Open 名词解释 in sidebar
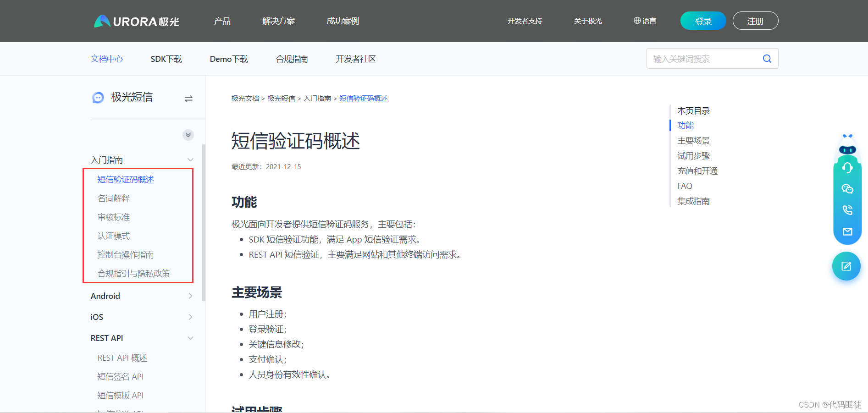The image size is (868, 413). point(114,198)
